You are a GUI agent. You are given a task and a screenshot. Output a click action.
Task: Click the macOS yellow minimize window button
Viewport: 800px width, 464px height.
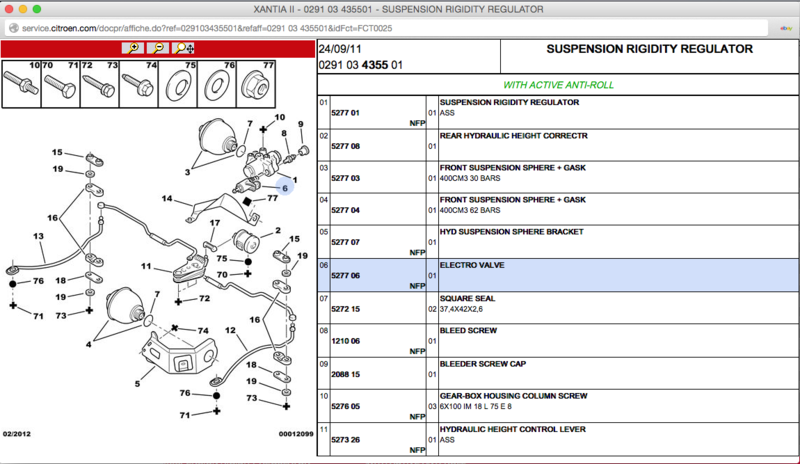[23, 9]
